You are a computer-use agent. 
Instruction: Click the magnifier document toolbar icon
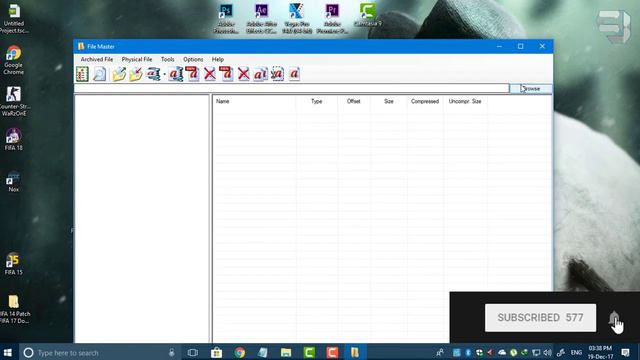[x=99, y=74]
